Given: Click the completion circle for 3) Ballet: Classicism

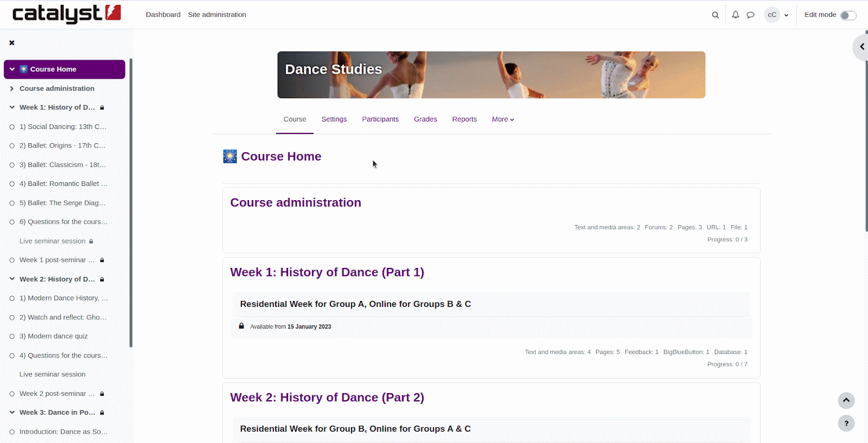Looking at the screenshot, I should pyautogui.click(x=12, y=165).
